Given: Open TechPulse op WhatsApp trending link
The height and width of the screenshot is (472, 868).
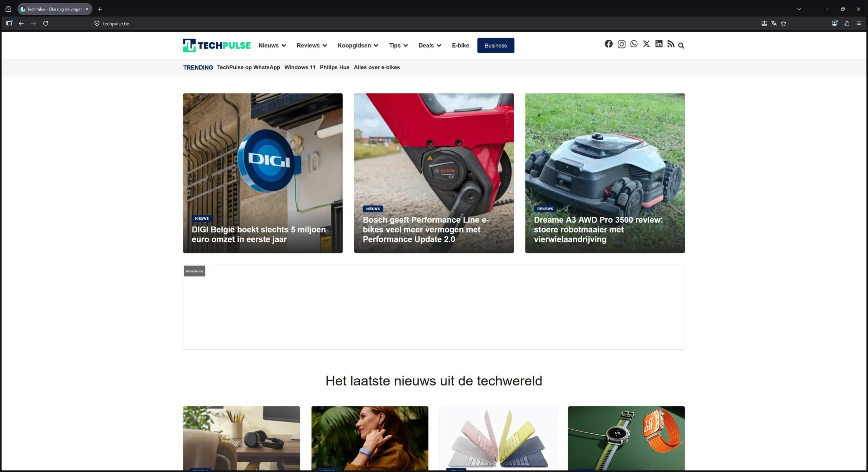Looking at the screenshot, I should (249, 67).
